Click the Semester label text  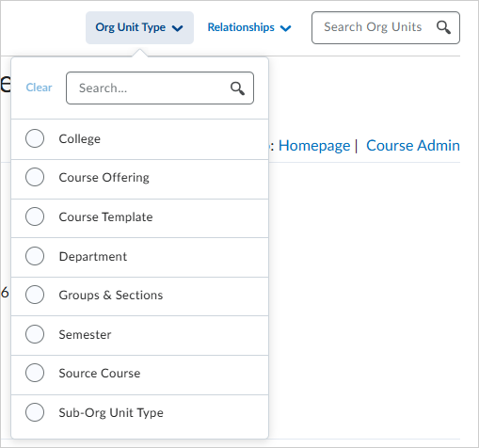click(x=85, y=334)
